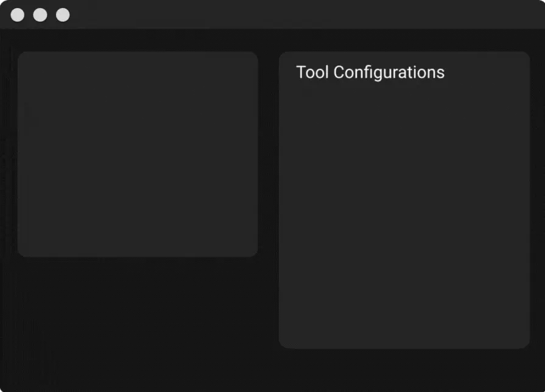545x392 pixels.
Task: Click the center of the empty left panel
Action: (138, 154)
